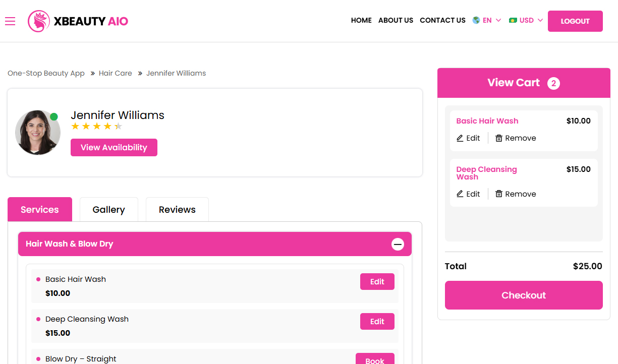Viewport: 618px width, 364px height.
Task: Collapse the Hair Wash & Blow Dry section
Action: click(x=398, y=244)
